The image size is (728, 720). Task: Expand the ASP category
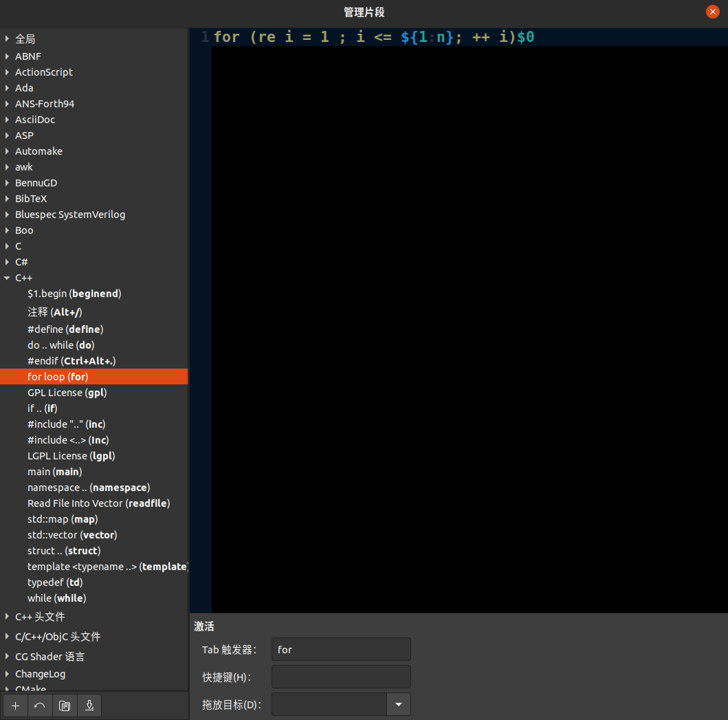point(7,135)
